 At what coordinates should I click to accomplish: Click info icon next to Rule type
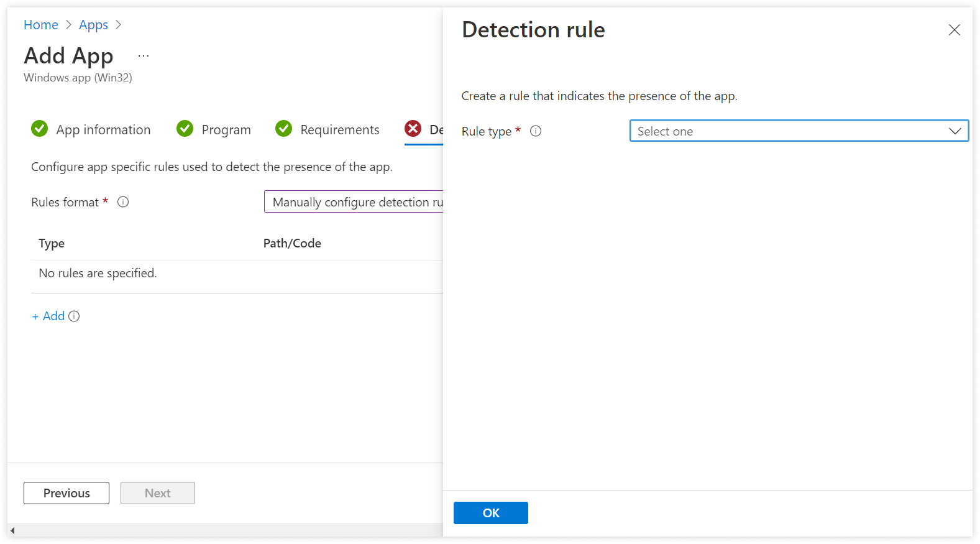[x=536, y=131]
